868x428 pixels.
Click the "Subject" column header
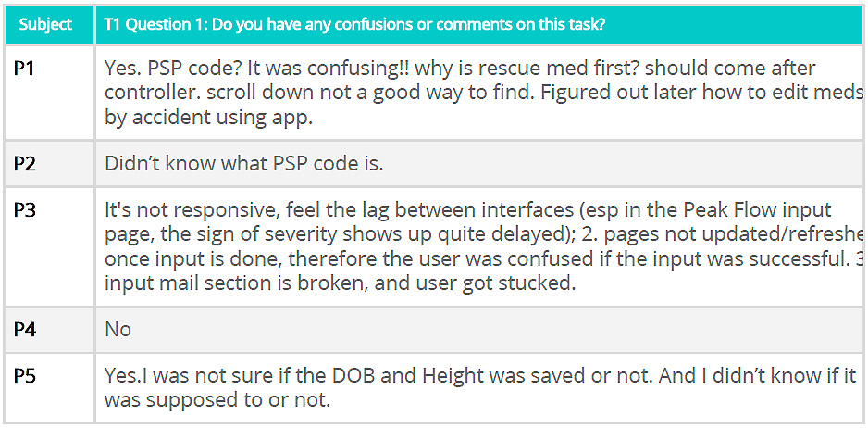click(45, 24)
